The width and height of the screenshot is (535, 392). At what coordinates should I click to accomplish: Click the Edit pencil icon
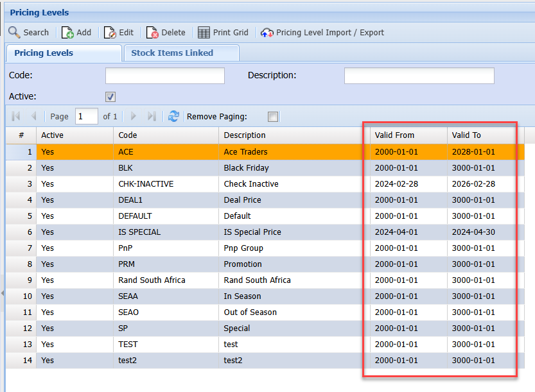tap(110, 33)
